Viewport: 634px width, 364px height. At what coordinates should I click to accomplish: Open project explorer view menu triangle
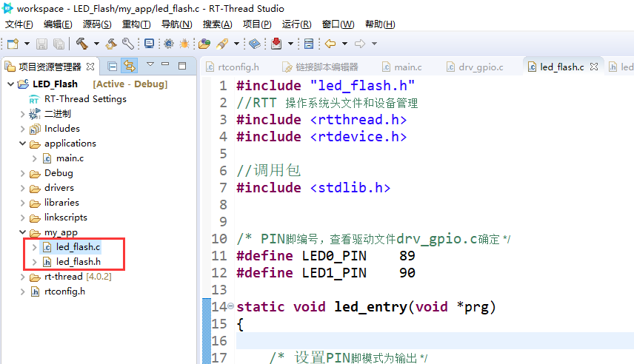[150, 64]
